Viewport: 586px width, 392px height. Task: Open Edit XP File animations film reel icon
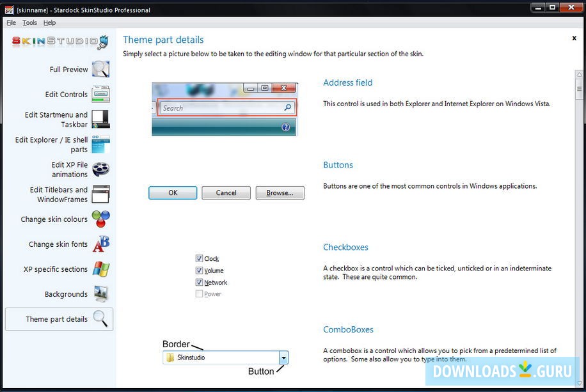[x=100, y=169]
